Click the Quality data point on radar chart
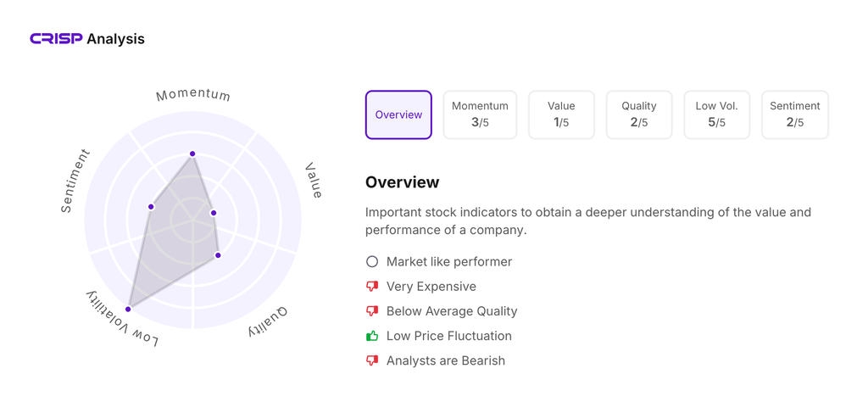The image size is (868, 402). 218,255
